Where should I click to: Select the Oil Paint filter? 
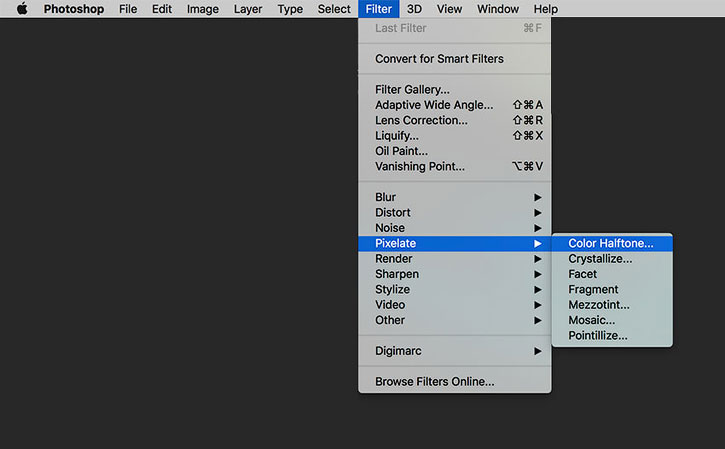455,151
